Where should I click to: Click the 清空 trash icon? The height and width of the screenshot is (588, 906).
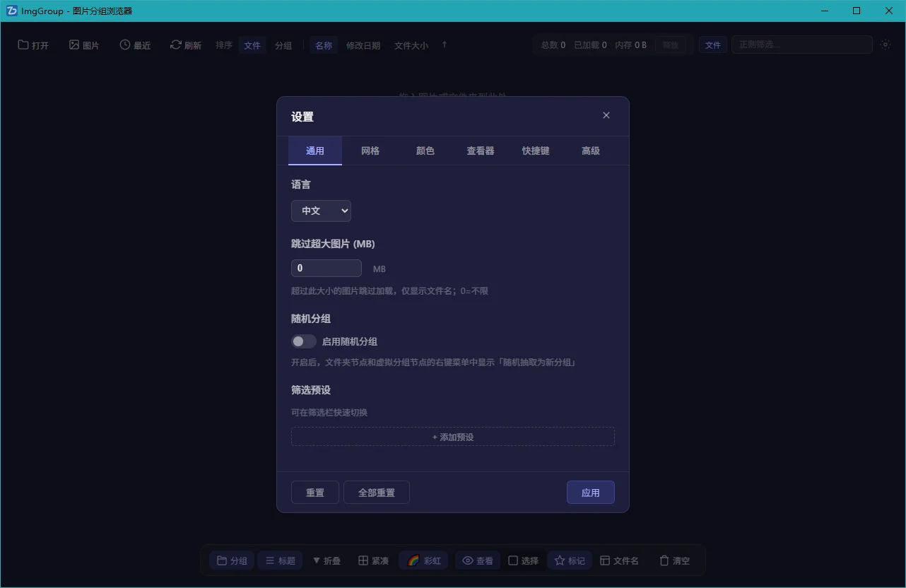[x=664, y=560]
